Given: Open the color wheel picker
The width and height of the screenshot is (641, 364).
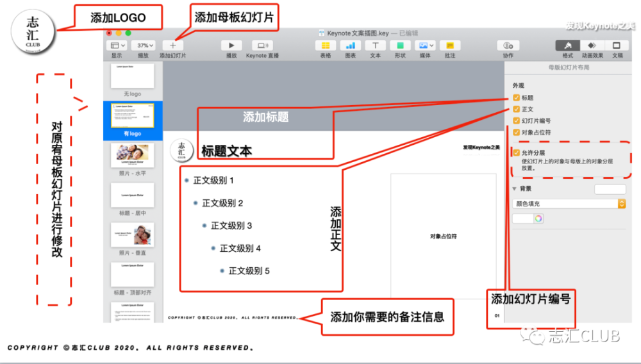Looking at the screenshot, I should [x=538, y=219].
